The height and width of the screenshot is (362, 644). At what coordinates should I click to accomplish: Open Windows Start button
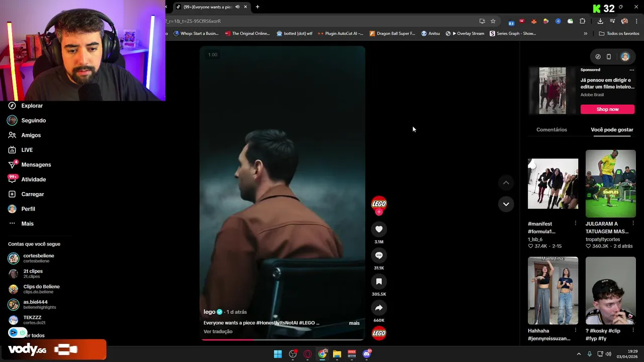278,354
